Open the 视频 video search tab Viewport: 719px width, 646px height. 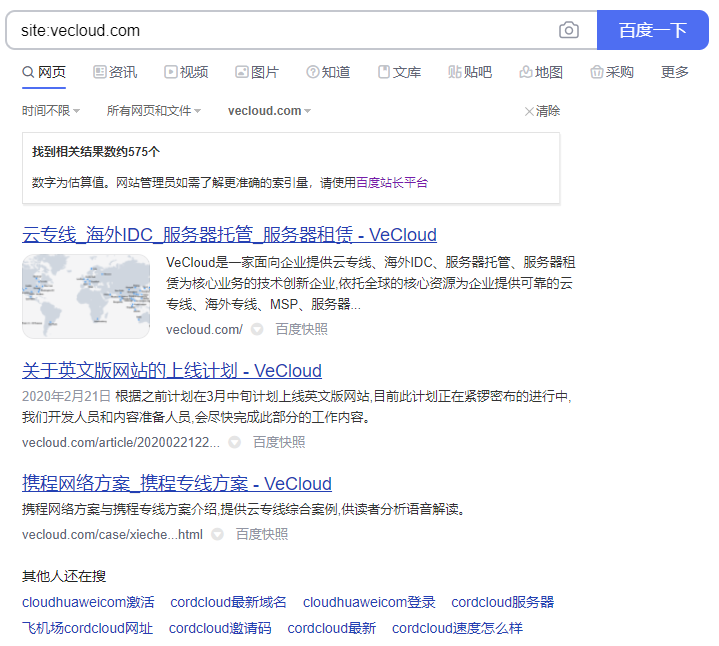[186, 72]
